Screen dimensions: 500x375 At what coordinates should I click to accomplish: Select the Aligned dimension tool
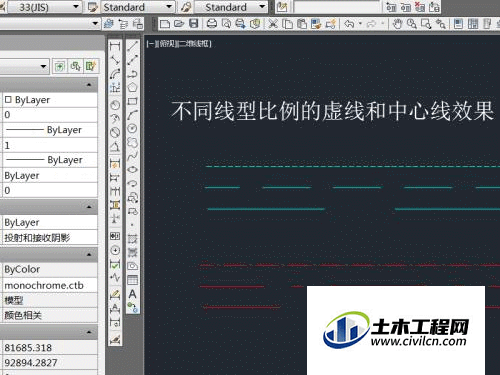pyautogui.click(x=115, y=60)
